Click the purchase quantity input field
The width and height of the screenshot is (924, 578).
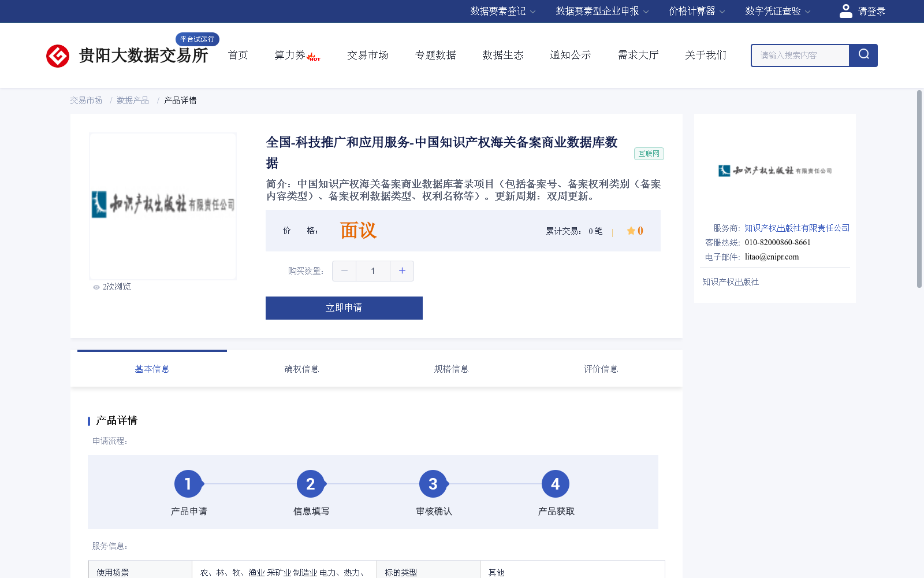click(373, 271)
